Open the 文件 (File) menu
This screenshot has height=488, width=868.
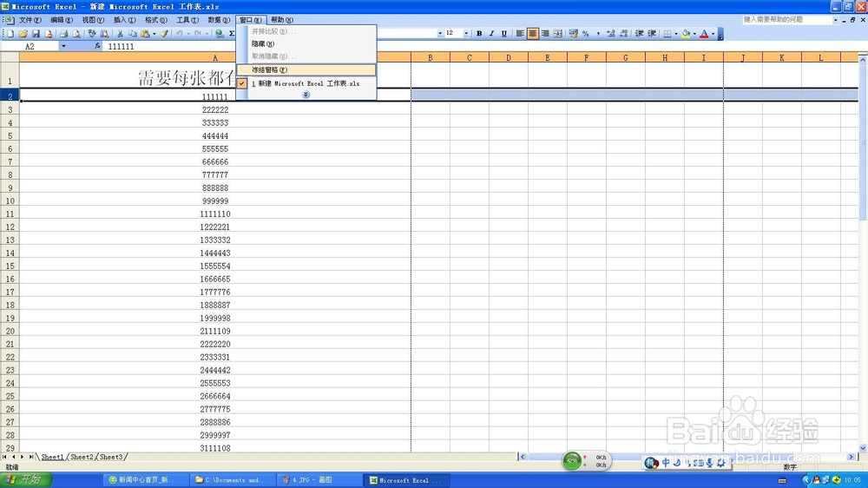click(x=30, y=20)
